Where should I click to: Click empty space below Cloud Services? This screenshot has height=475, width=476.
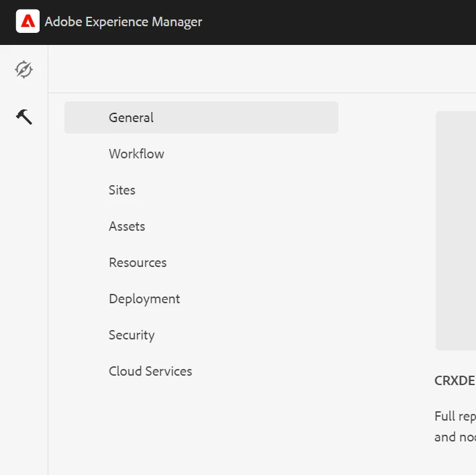click(x=201, y=429)
